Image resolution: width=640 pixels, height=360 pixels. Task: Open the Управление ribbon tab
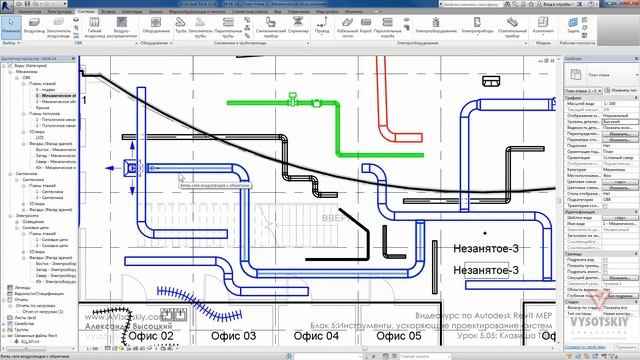tap(299, 12)
